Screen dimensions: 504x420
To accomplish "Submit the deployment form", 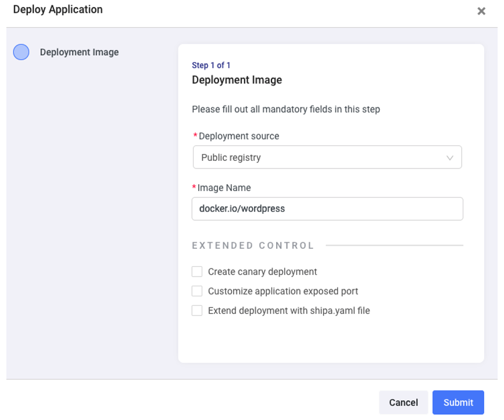I will pyautogui.click(x=458, y=402).
